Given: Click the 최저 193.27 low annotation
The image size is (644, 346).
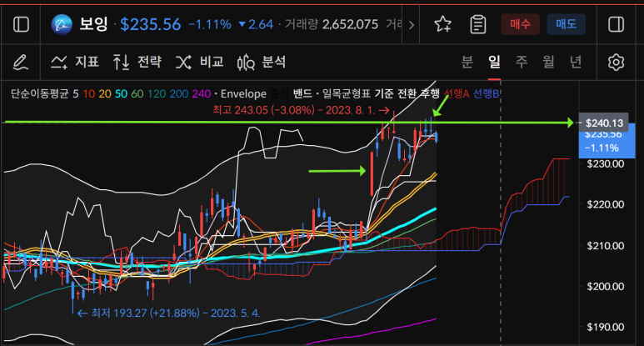Looking at the screenshot, I should pos(168,313).
